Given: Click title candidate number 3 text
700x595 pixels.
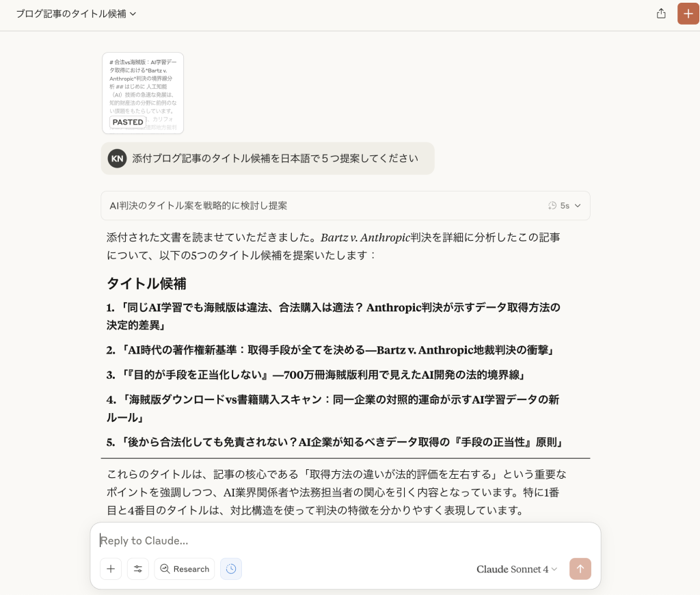Looking at the screenshot, I should [315, 375].
